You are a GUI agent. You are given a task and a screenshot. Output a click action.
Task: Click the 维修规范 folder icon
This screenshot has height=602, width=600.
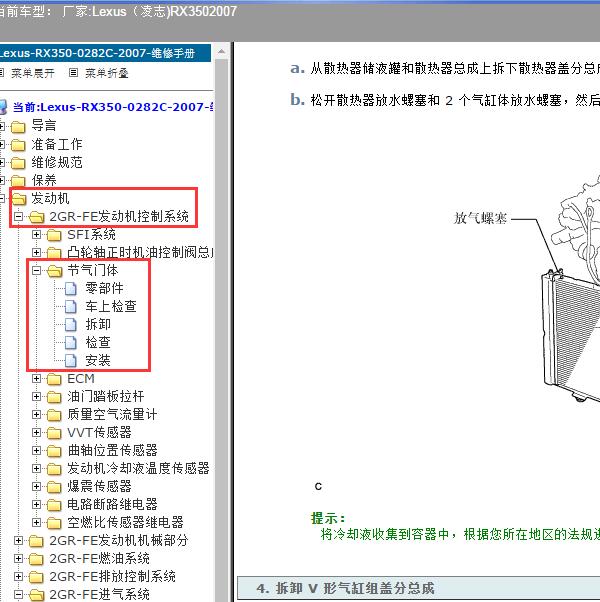coord(18,163)
